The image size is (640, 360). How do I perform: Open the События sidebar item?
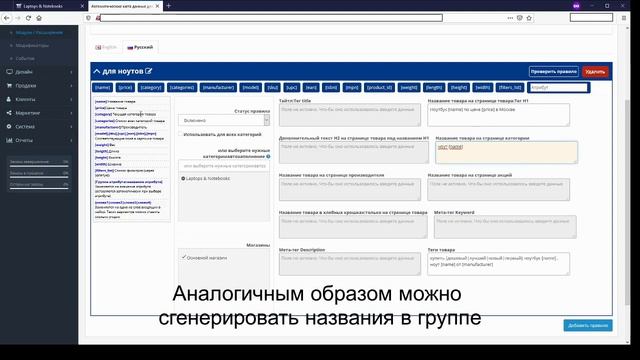25,58
